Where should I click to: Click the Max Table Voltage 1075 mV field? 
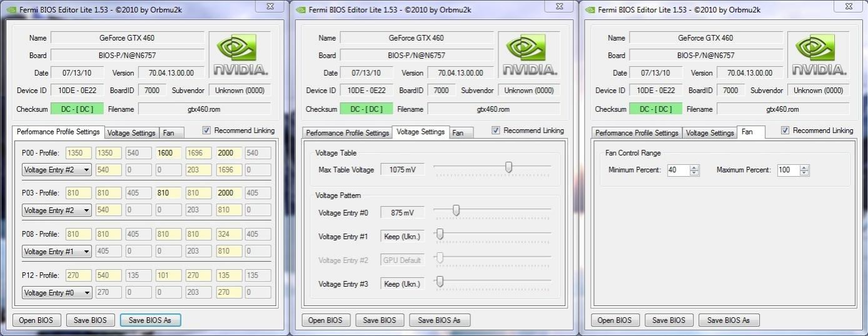coord(402,170)
